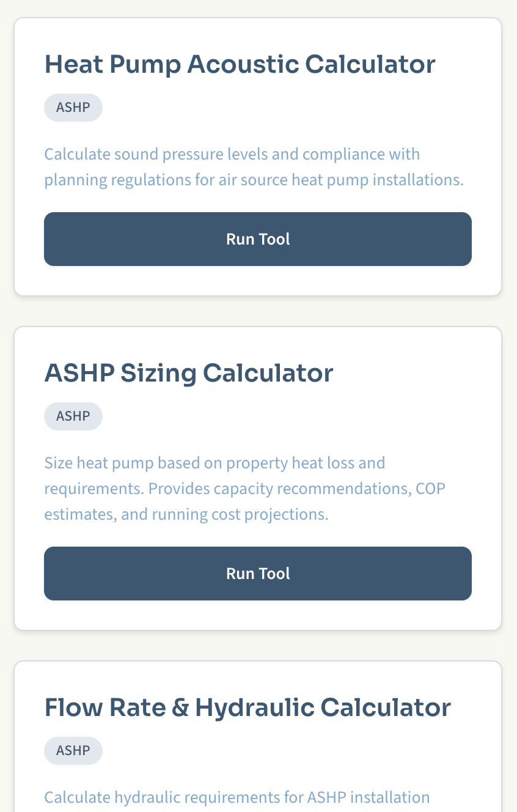This screenshot has width=517, height=812.
Task: Select the ASHP tag on the acoustic calculator
Action: (x=73, y=107)
